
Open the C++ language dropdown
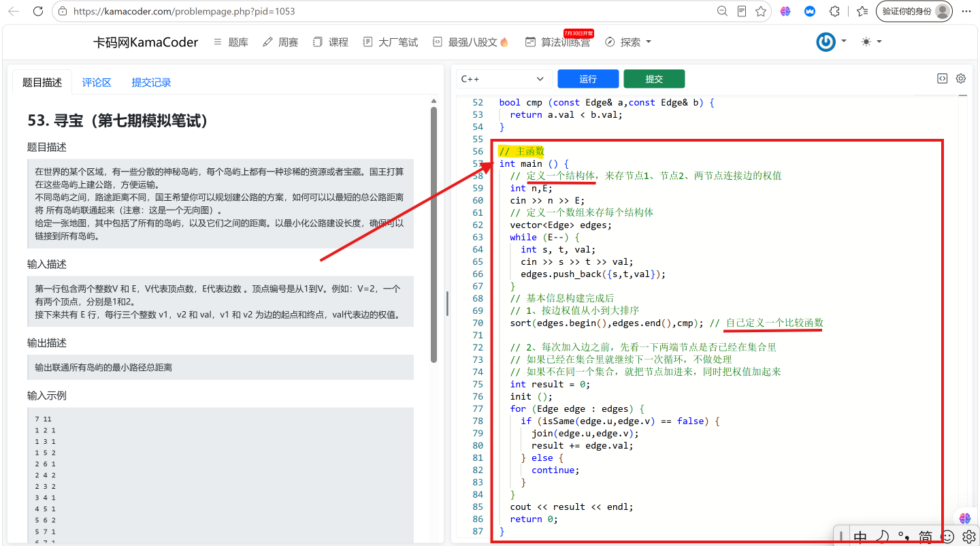point(504,79)
